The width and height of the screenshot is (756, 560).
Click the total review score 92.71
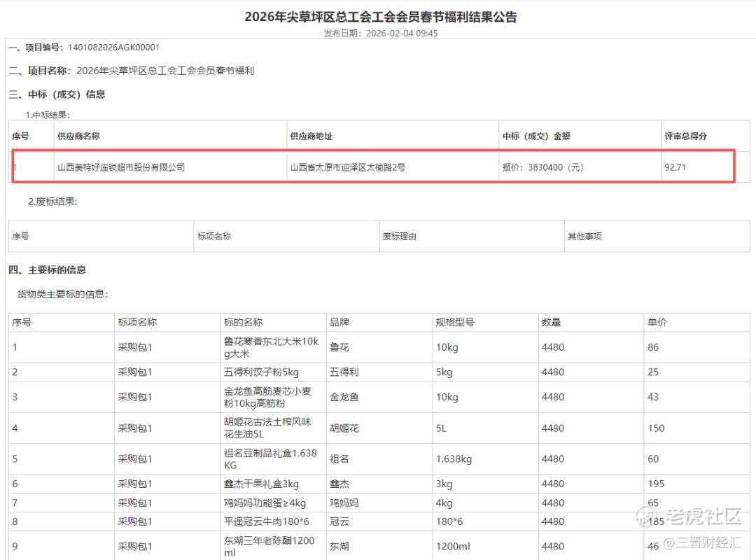pyautogui.click(x=674, y=167)
